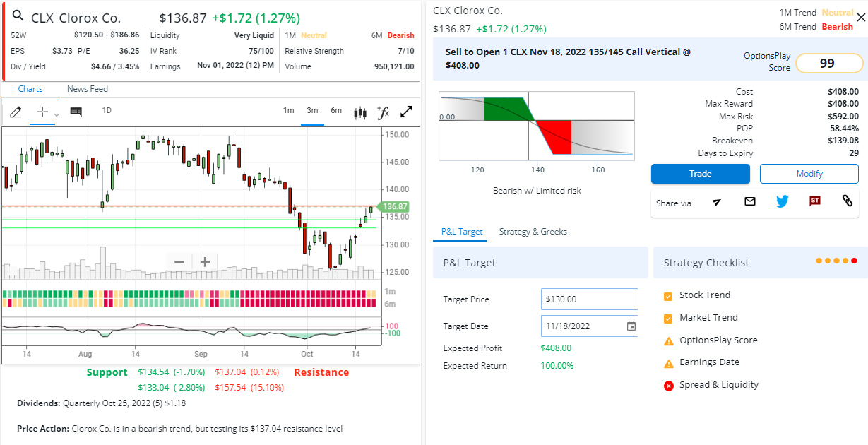Click the OptionsPlay Score 99 box

pos(829,64)
